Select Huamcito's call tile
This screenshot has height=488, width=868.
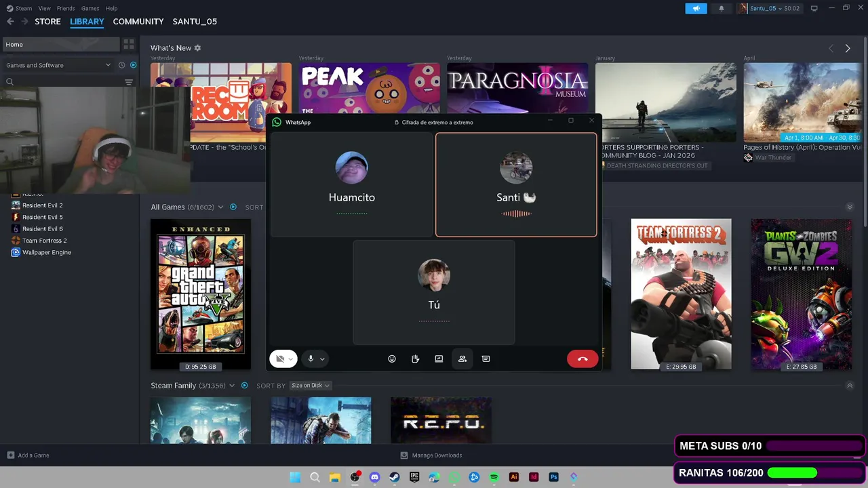[x=351, y=184]
